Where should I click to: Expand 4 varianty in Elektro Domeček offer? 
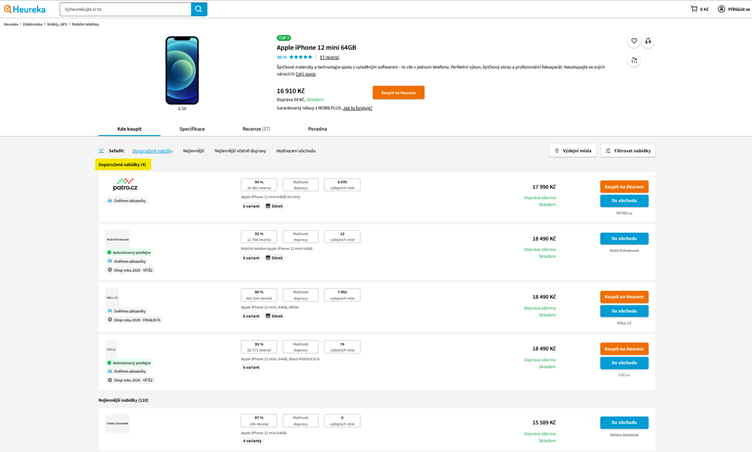click(252, 440)
